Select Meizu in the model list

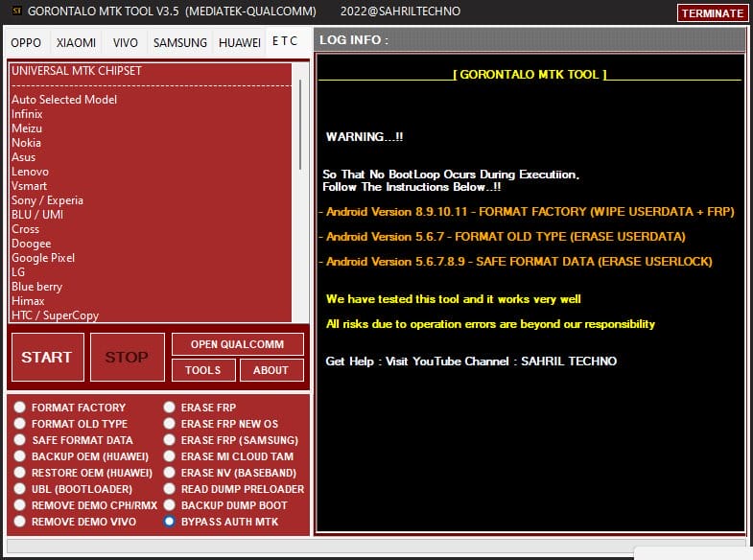(151, 128)
